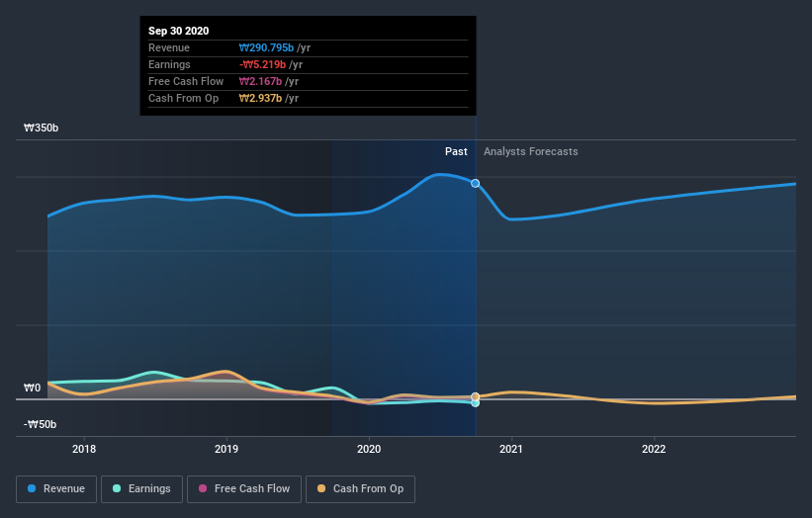Click the teal Earnings legend dot

coord(117,488)
